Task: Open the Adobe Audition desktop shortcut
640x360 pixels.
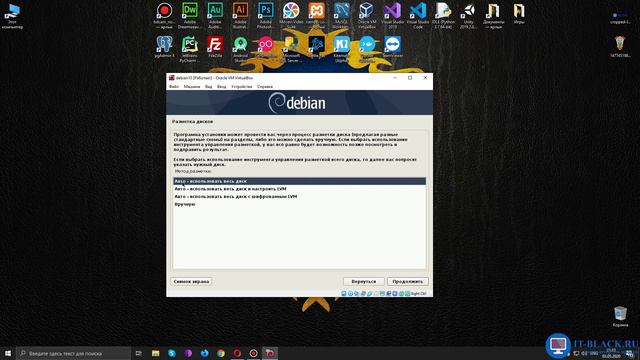Action: click(x=215, y=16)
